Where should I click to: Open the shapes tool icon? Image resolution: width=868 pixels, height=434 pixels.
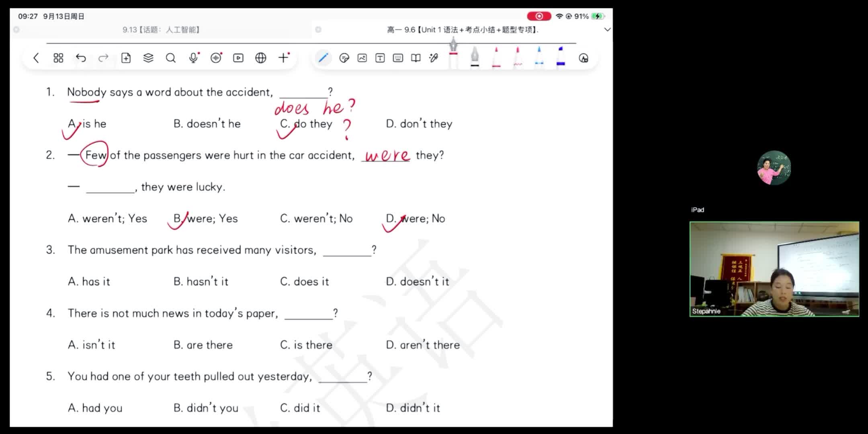(583, 58)
